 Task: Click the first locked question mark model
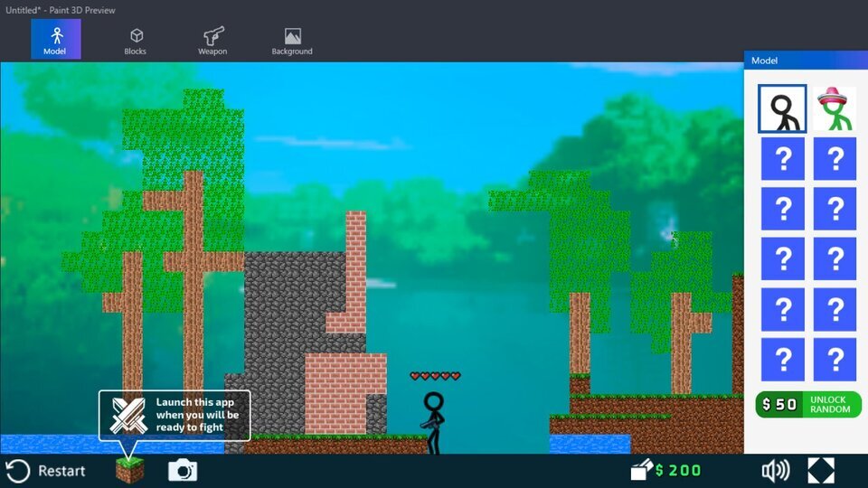pos(783,159)
